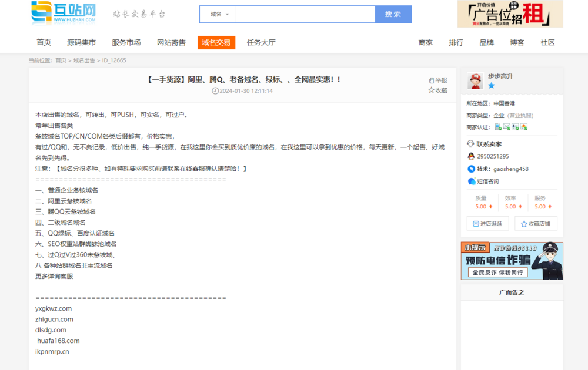Click inside the search text field
The height and width of the screenshot is (370, 588).
click(x=305, y=14)
